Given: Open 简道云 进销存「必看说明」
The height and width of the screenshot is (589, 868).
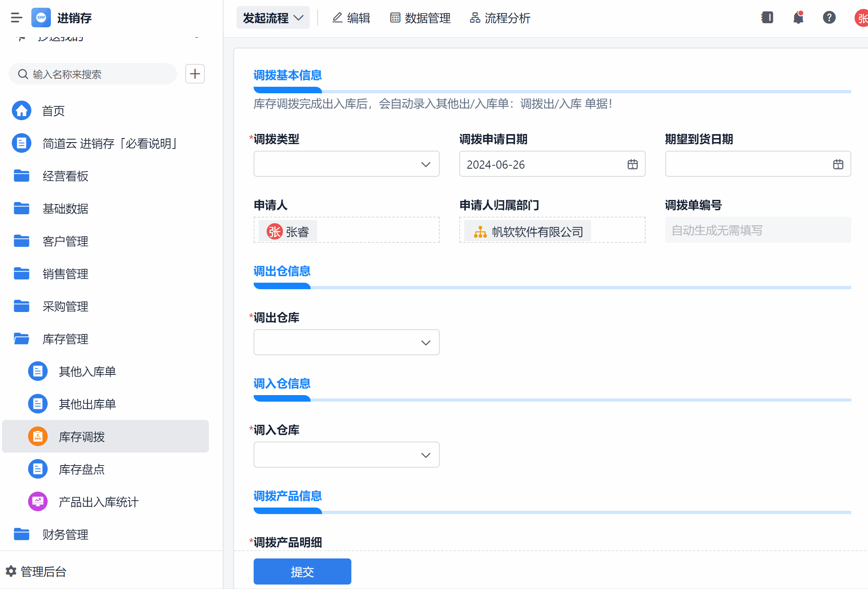Looking at the screenshot, I should pos(110,143).
